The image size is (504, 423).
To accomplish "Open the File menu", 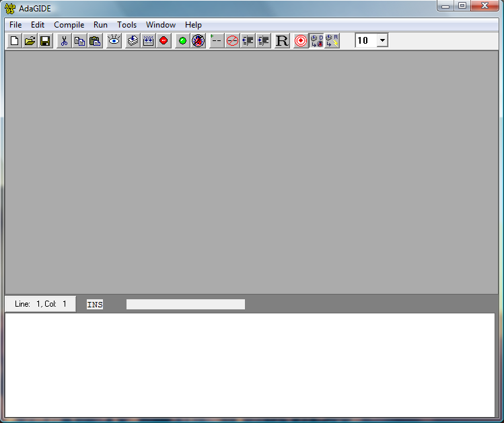I will coord(15,25).
